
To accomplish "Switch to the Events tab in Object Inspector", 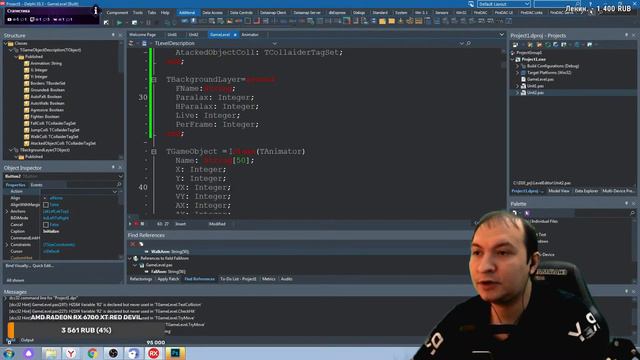I will pyautogui.click(x=36, y=185).
